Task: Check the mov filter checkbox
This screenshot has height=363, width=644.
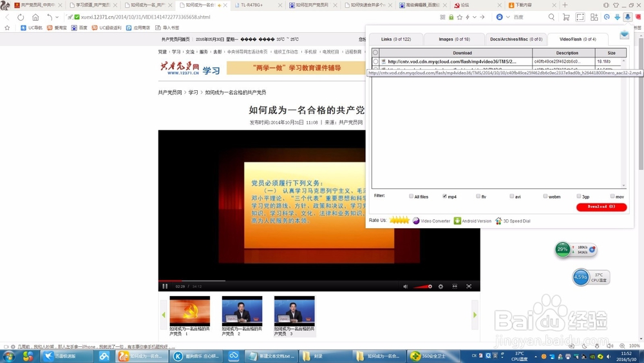Action: (612, 196)
